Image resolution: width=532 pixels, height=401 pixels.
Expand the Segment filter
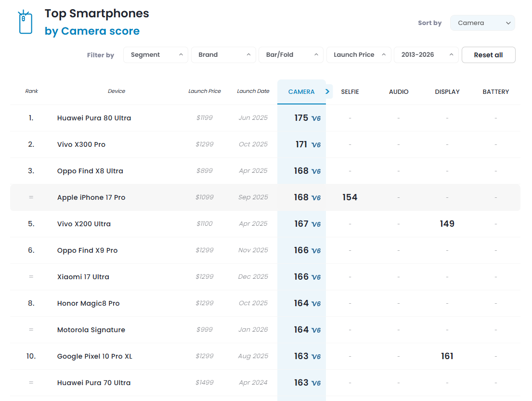click(156, 54)
